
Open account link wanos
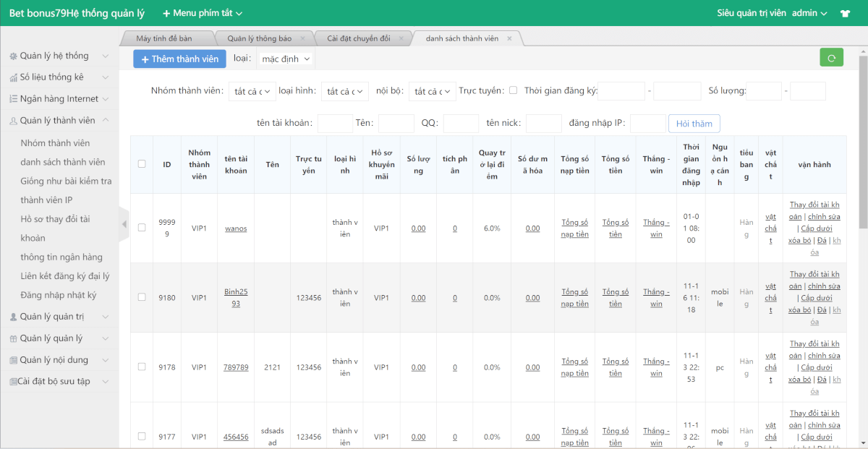click(236, 228)
